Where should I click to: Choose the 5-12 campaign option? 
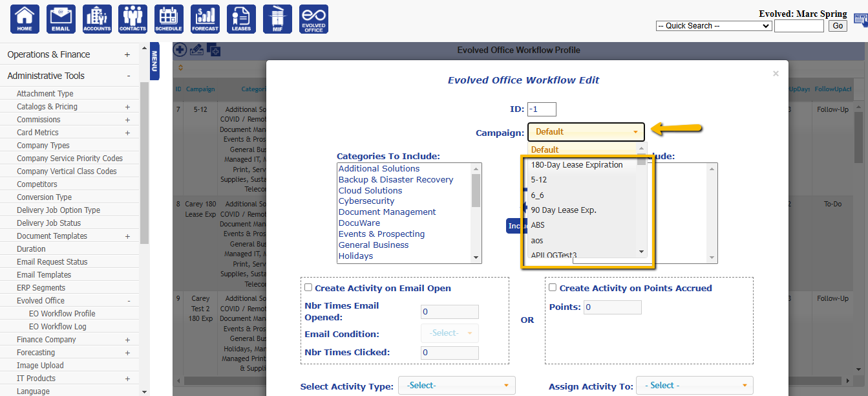[582, 180]
